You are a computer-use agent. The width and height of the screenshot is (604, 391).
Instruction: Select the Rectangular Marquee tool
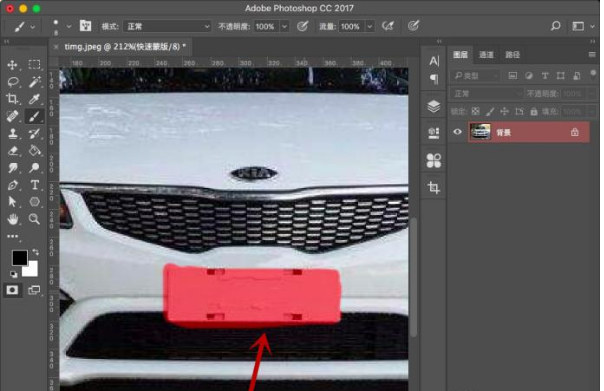click(x=34, y=65)
